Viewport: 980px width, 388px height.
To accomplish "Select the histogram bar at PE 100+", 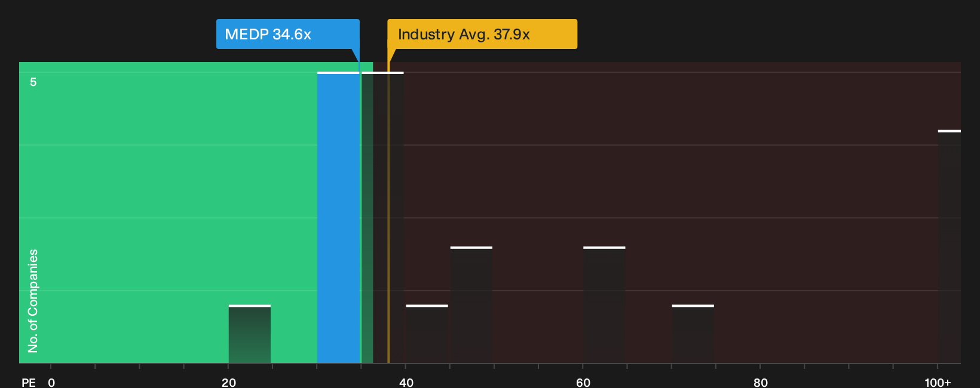I will (950, 247).
